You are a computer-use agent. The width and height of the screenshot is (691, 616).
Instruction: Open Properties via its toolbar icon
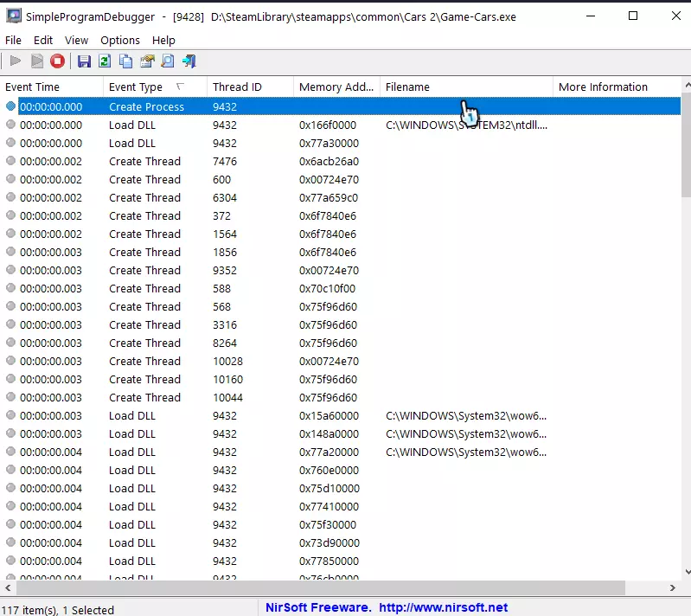(x=147, y=61)
